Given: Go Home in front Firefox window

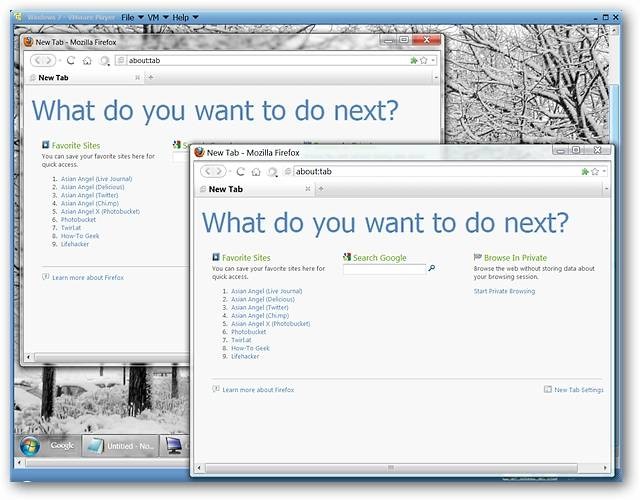Looking at the screenshot, I should (256, 172).
